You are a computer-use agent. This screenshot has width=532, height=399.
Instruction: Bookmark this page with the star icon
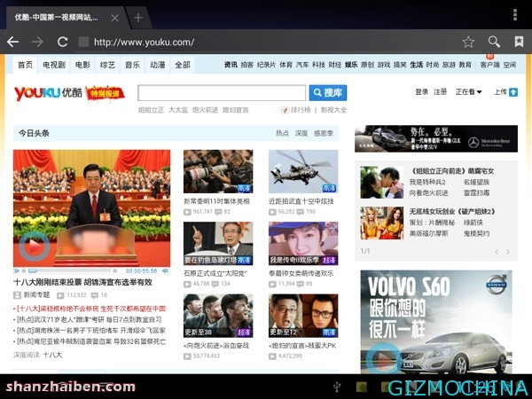point(467,42)
